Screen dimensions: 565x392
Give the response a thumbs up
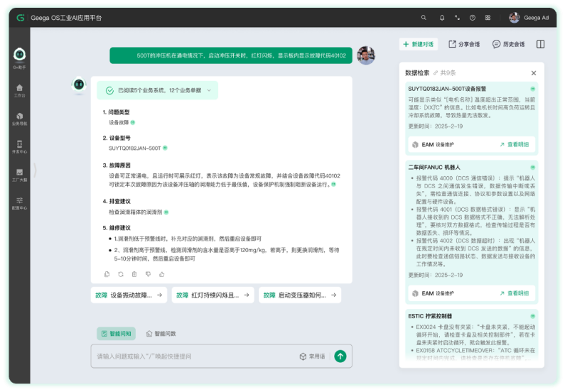pyautogui.click(x=161, y=273)
